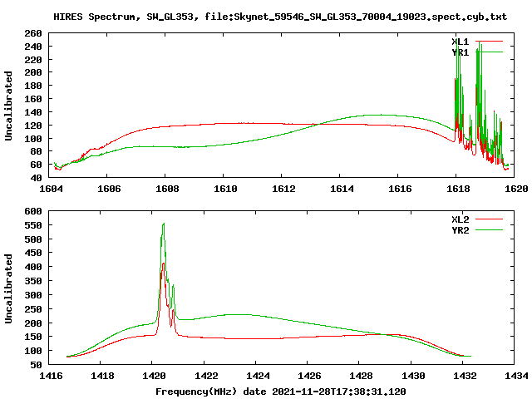Click the YR2 legend label

(460, 230)
